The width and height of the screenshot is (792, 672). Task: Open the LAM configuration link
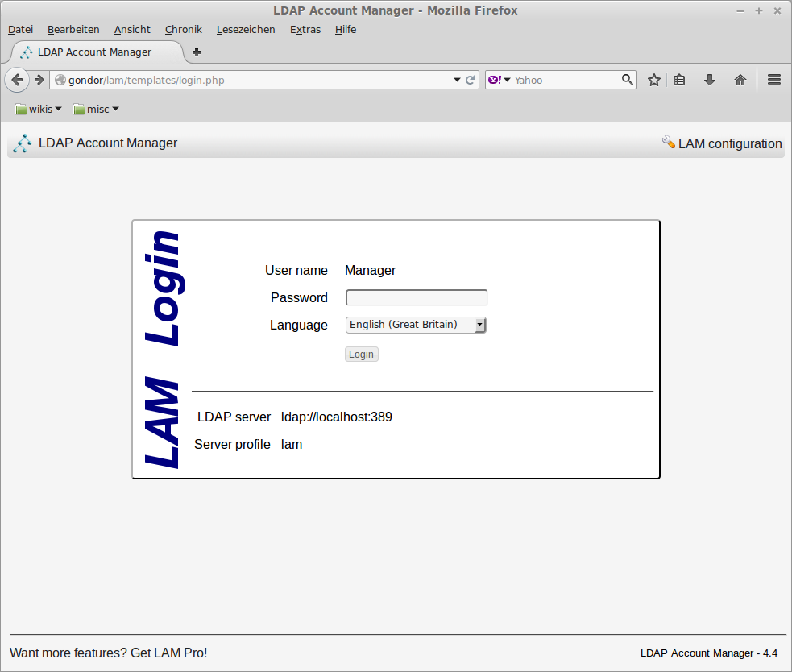[722, 143]
